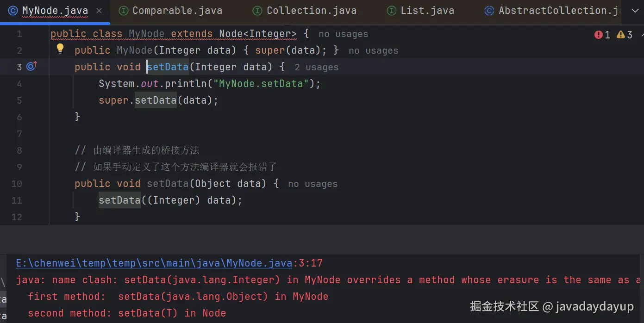
Task: Open the MyNode.java file path link
Action: point(154,263)
